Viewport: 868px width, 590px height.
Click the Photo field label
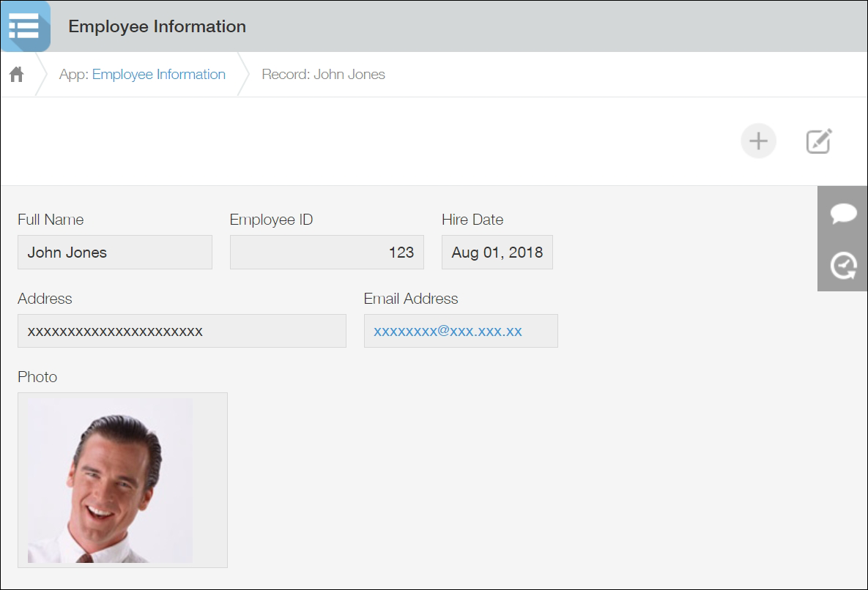coord(38,377)
